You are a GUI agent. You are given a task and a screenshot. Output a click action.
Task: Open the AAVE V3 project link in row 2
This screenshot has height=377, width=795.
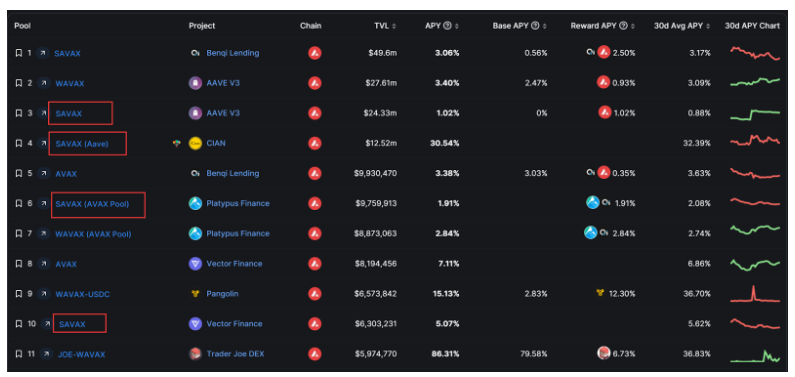pyautogui.click(x=223, y=83)
